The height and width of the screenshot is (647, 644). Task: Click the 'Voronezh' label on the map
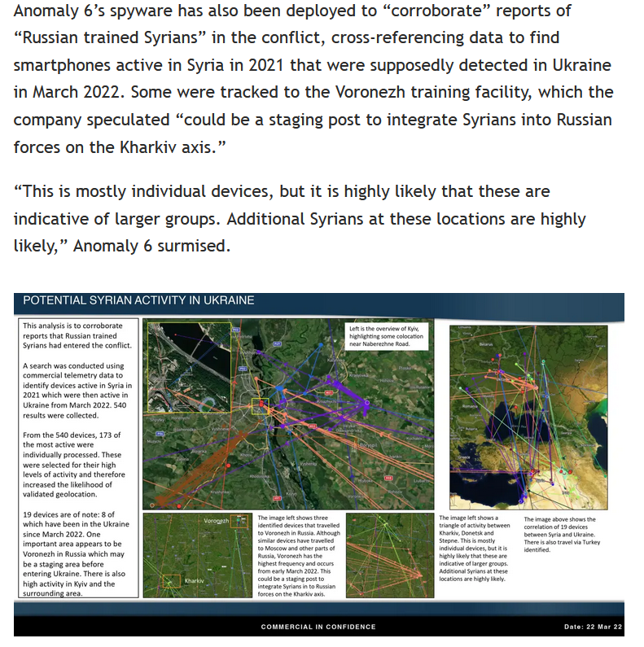(216, 521)
